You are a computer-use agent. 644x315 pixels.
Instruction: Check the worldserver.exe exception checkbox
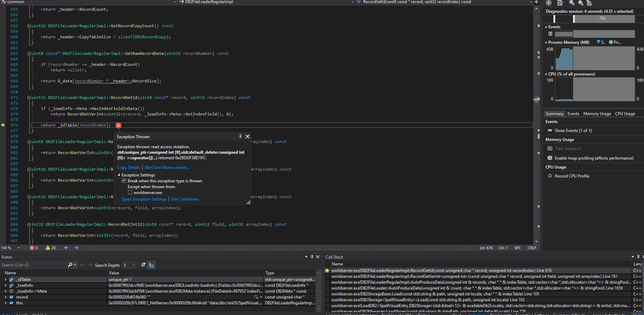[x=130, y=193]
